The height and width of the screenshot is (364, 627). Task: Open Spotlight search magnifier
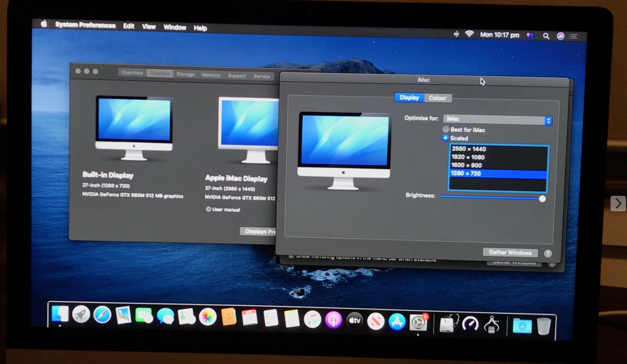click(546, 36)
